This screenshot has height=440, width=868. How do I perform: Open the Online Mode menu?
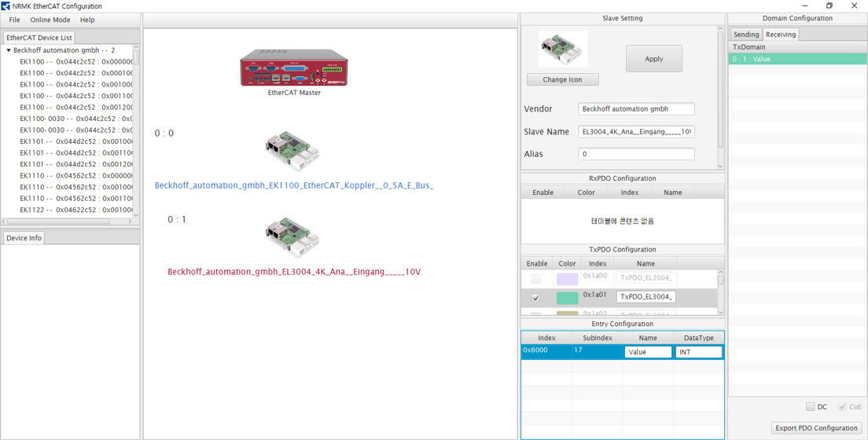click(50, 20)
